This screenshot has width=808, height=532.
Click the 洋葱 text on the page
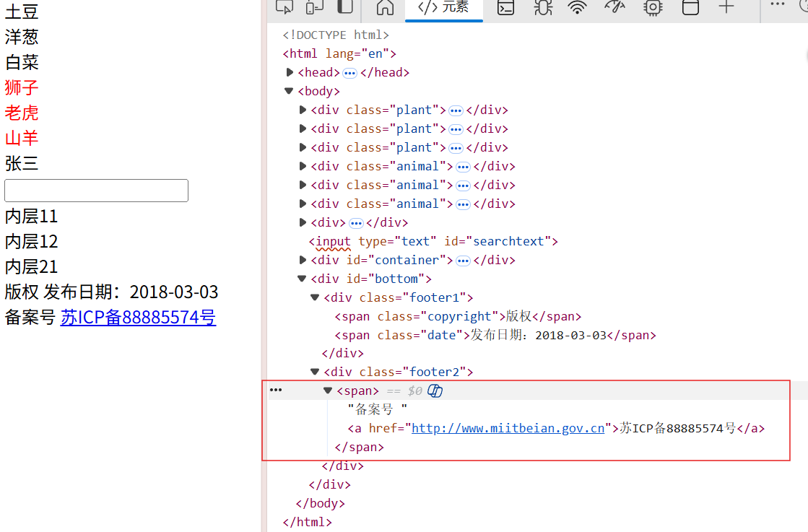[22, 37]
